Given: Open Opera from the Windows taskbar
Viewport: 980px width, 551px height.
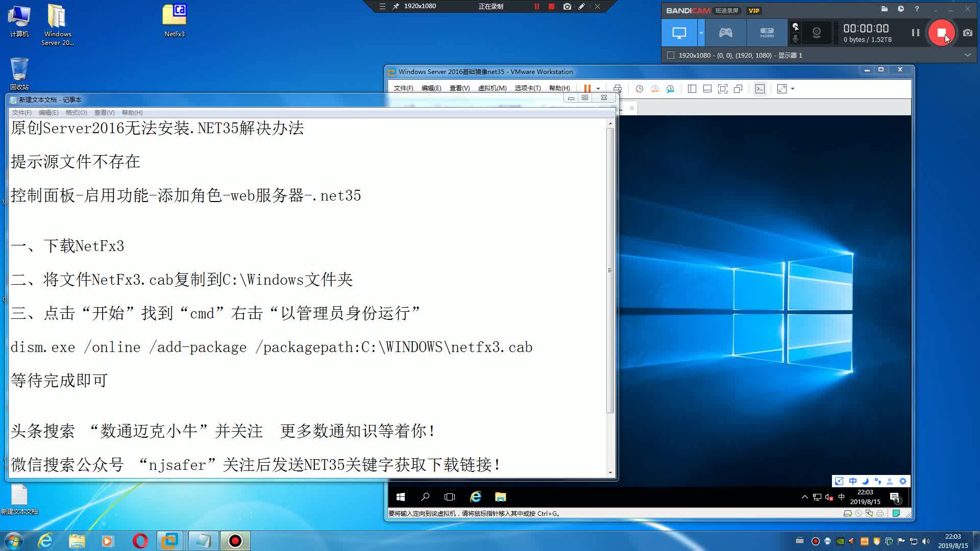Looking at the screenshot, I should (140, 541).
